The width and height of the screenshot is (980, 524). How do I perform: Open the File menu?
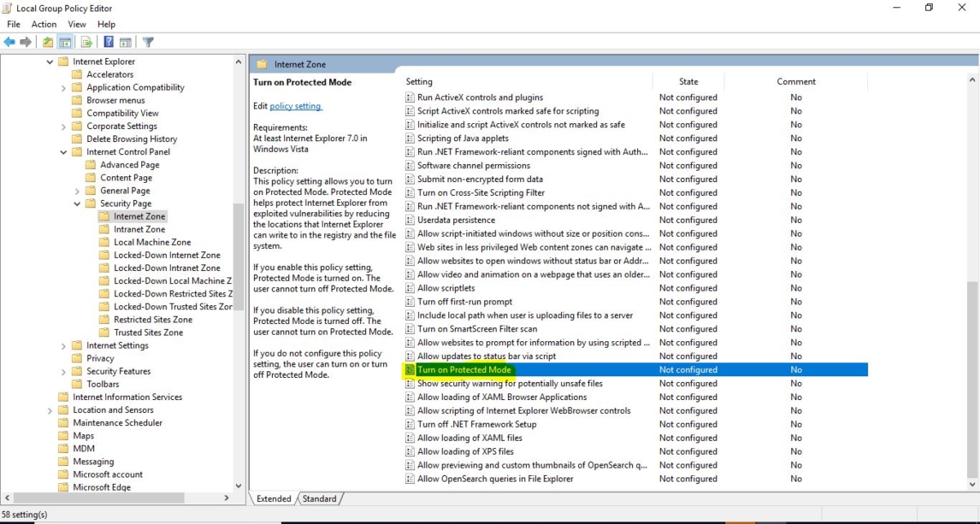(x=13, y=24)
